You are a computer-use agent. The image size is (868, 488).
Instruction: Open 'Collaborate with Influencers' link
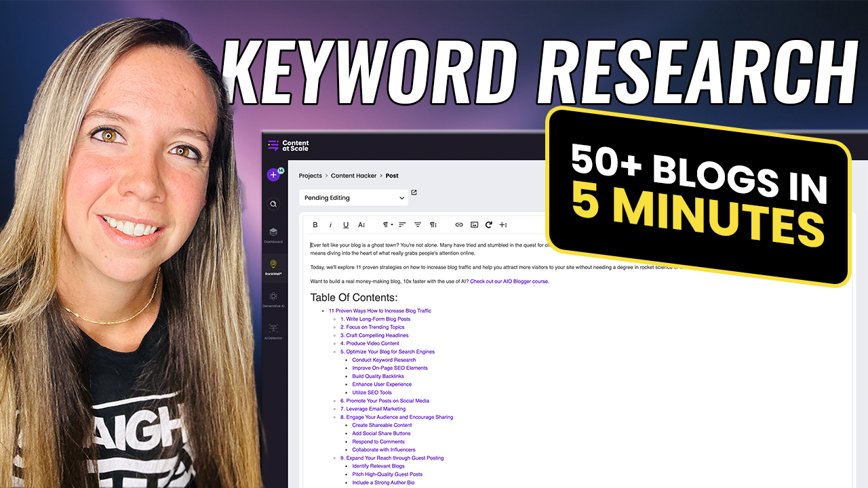coord(384,450)
